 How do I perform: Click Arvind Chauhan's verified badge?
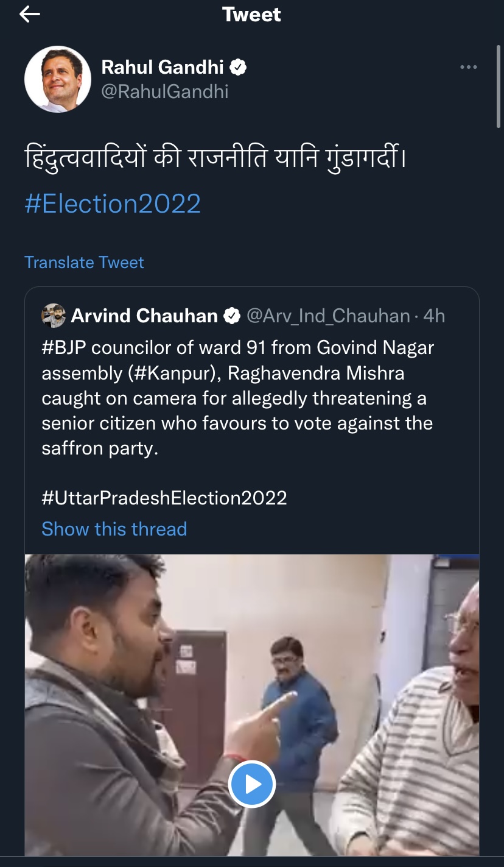tap(232, 316)
